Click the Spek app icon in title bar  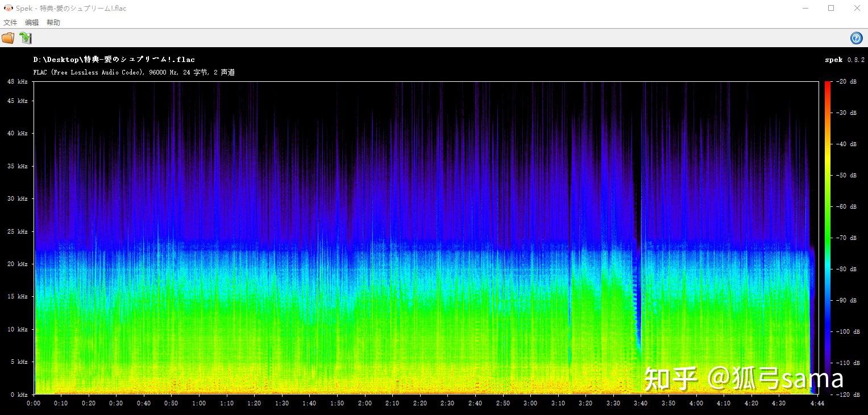8,9
